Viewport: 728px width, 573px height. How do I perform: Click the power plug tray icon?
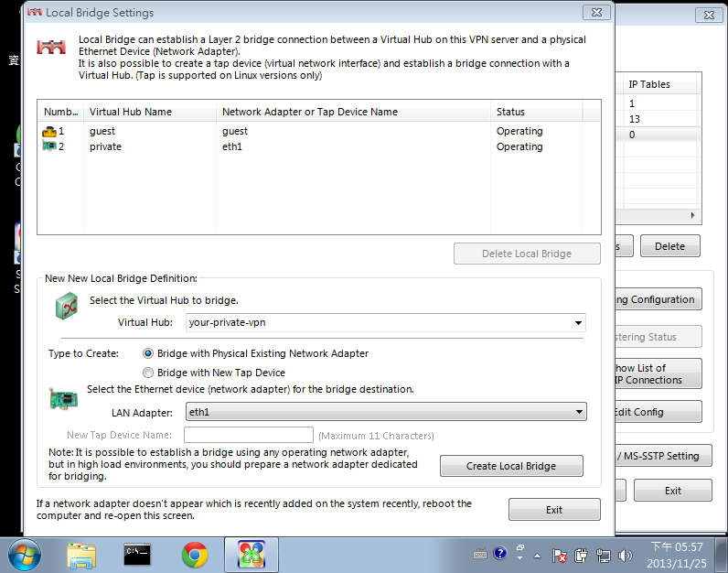tap(581, 556)
